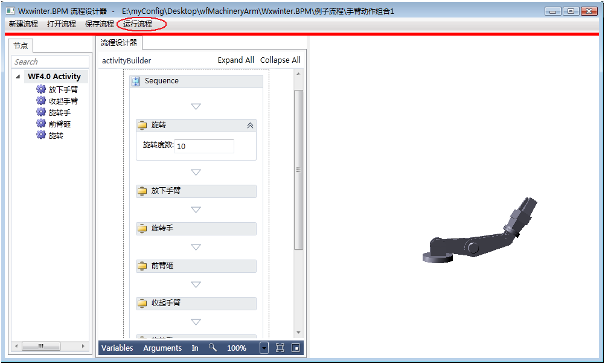Open the 100% zoom dropdown arrow
The width and height of the screenshot is (605, 364).
tap(264, 348)
